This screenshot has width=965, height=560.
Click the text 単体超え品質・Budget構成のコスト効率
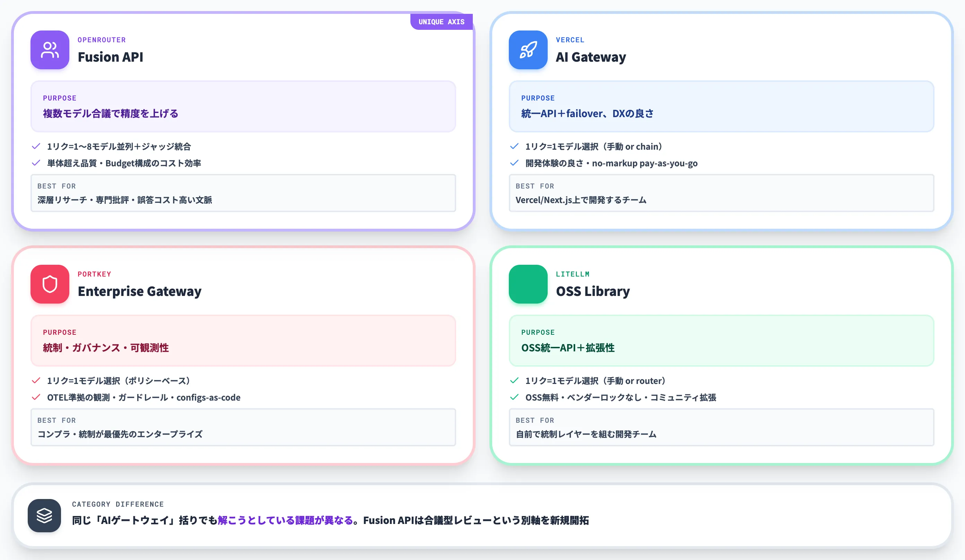[x=124, y=164]
